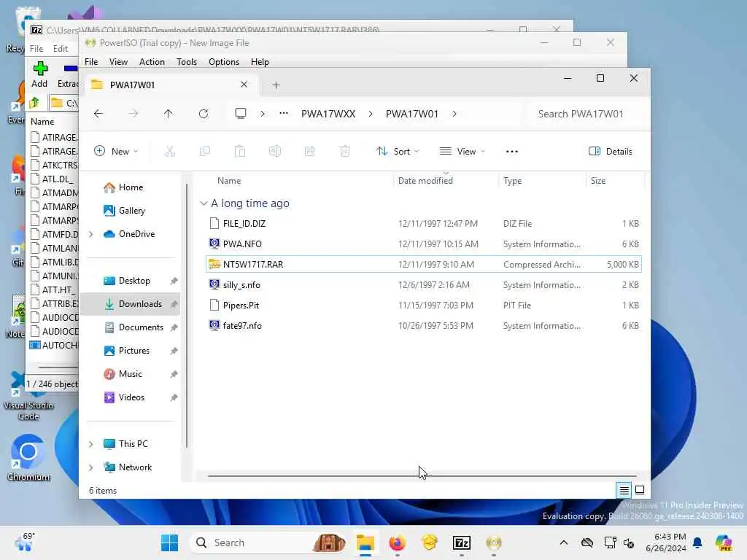Click the taskbar Search box

[268, 542]
